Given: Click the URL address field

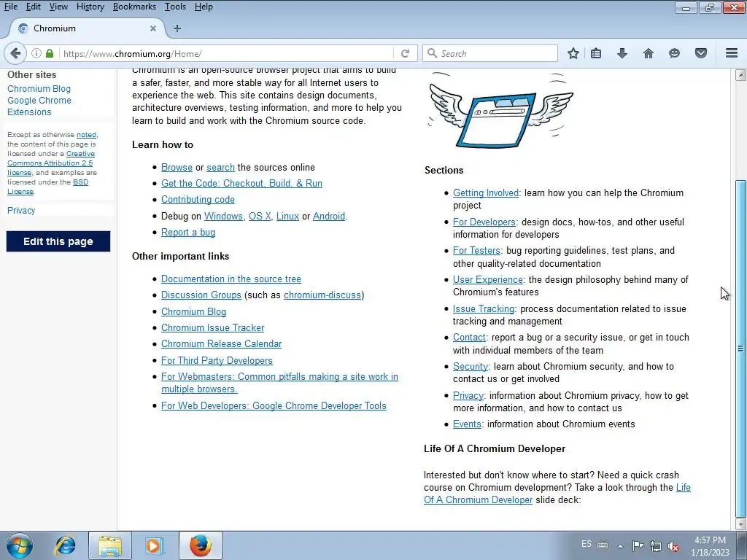Looking at the screenshot, I should point(226,53).
